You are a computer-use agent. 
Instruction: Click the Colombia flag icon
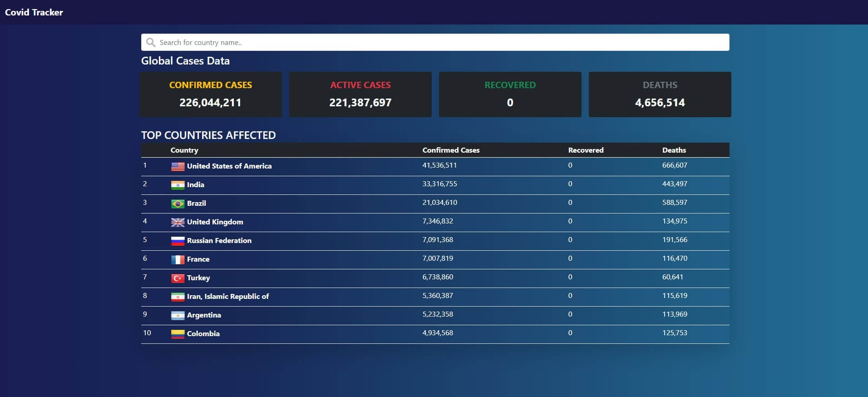(x=178, y=334)
